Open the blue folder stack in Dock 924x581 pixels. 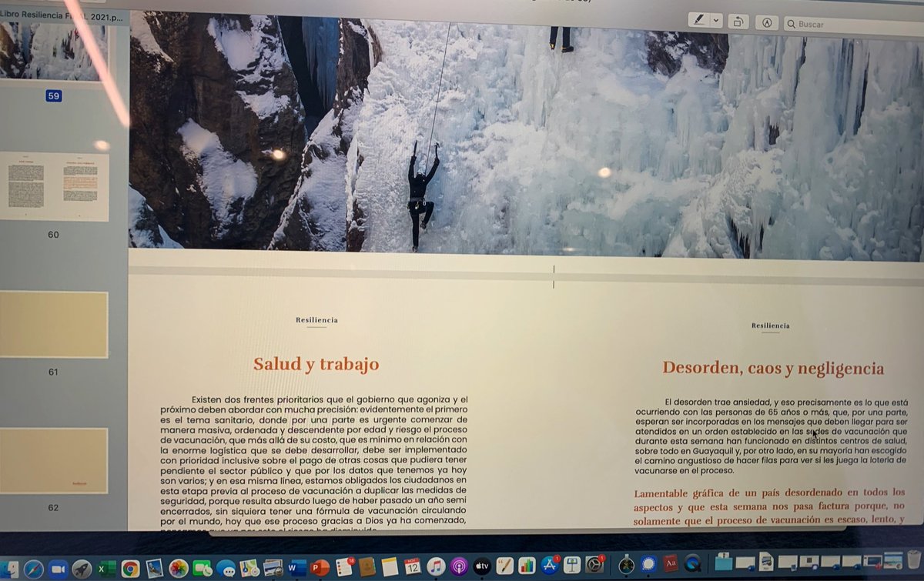tap(723, 563)
